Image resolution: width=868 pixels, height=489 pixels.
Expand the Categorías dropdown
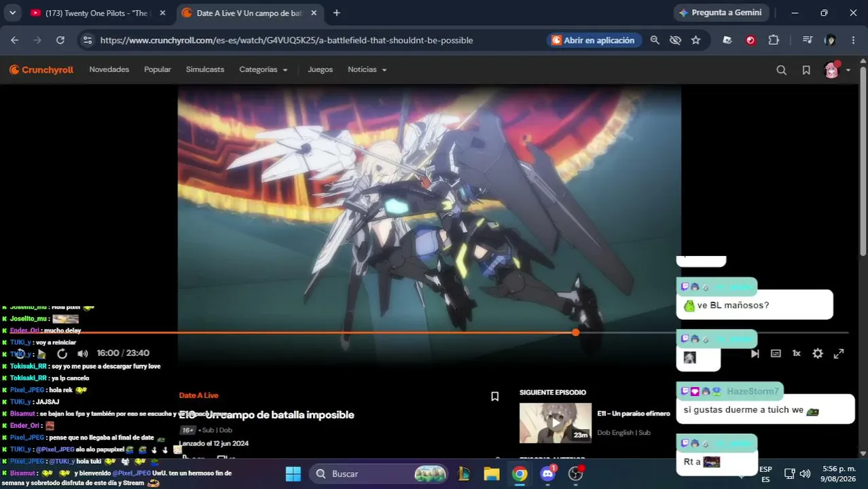[264, 69]
